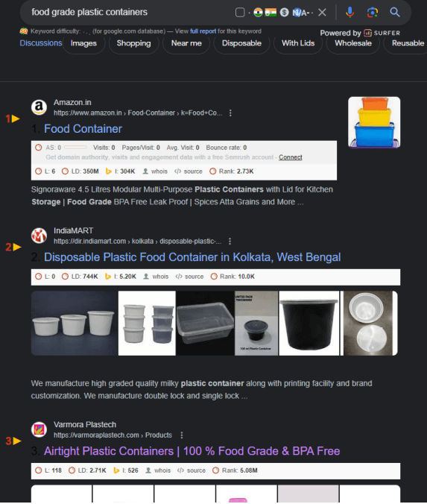
Task: Click Connect link for Semrush account
Action: pyautogui.click(x=291, y=157)
